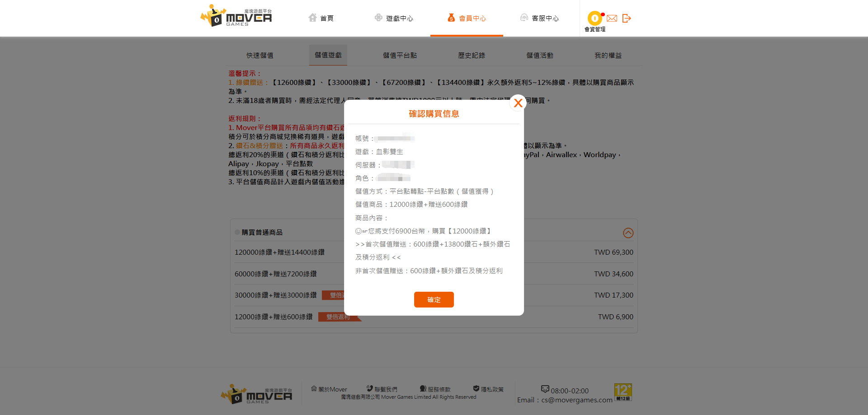Switch to the 儲值活動 tab
The height and width of the screenshot is (415, 868).
tap(540, 55)
